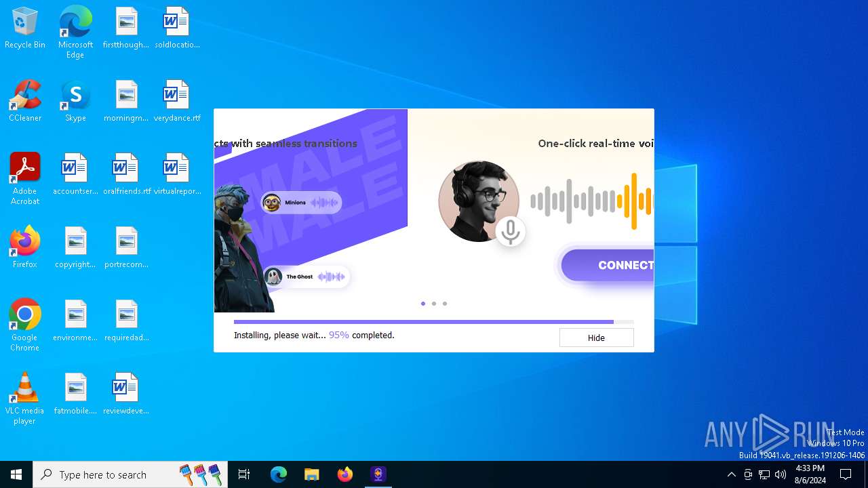The image size is (868, 488).
Task: Click the installation progress bar
Action: tap(434, 322)
